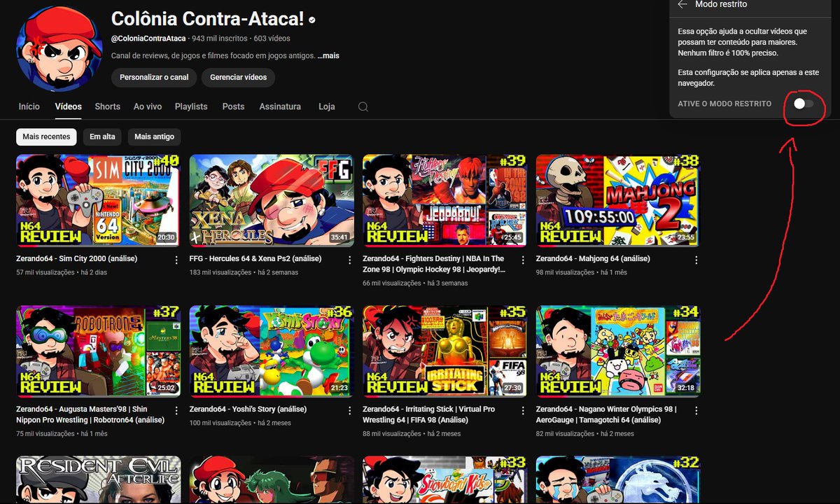Open options menu for Yoshi's Story video
The width and height of the screenshot is (840, 504).
349,410
